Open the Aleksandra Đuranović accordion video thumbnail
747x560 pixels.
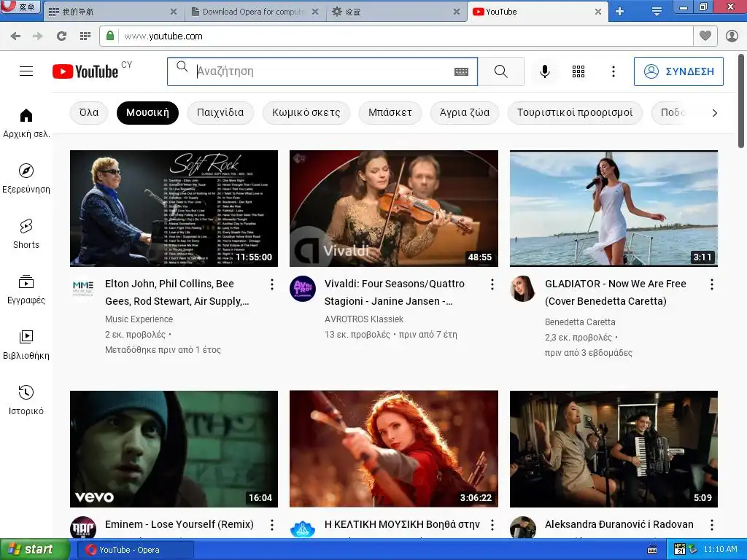click(x=614, y=449)
